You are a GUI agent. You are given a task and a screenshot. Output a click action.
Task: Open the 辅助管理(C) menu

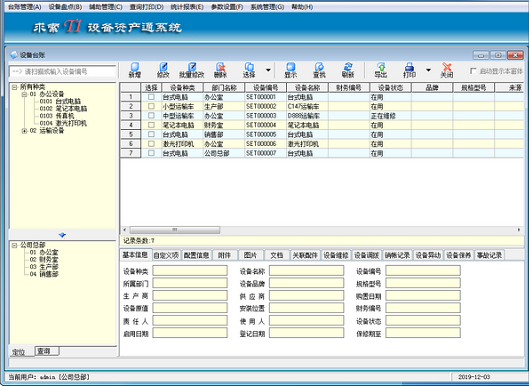coord(106,7)
